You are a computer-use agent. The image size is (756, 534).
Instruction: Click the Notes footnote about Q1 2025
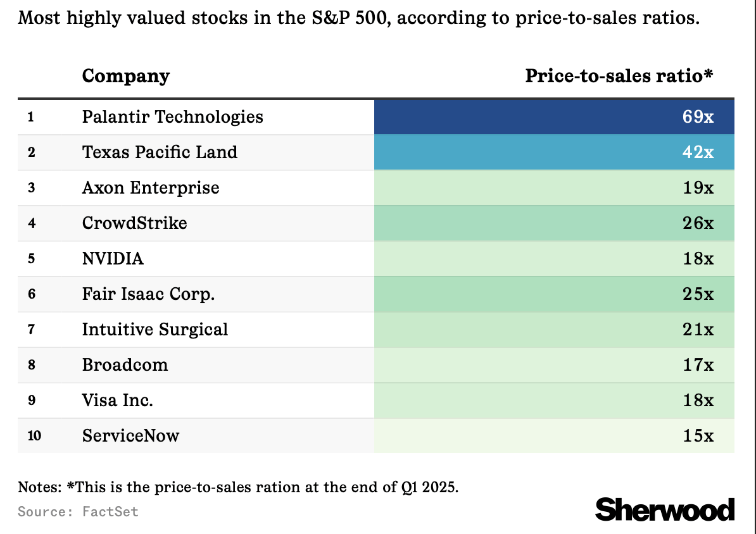238,487
